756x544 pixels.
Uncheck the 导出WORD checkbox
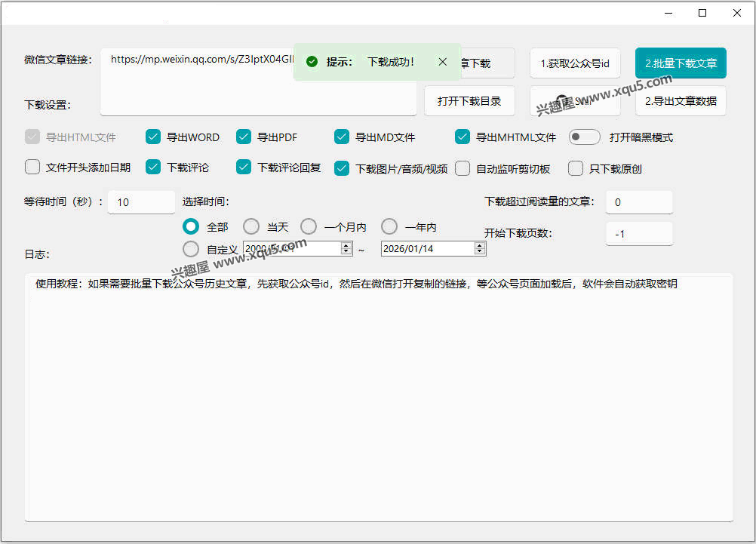click(153, 137)
